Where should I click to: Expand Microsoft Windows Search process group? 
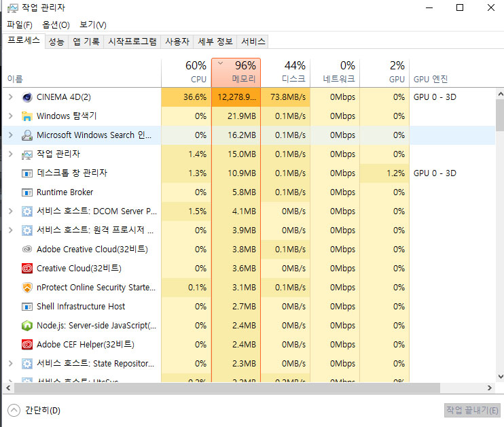11,135
